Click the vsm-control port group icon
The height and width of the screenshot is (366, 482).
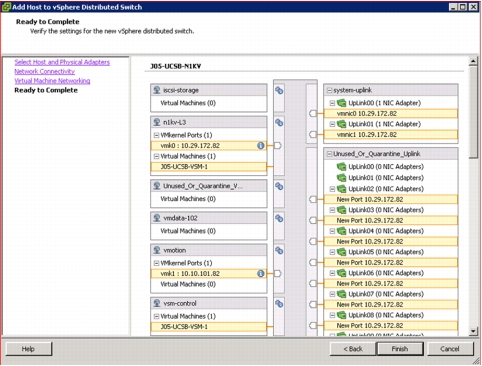(157, 303)
